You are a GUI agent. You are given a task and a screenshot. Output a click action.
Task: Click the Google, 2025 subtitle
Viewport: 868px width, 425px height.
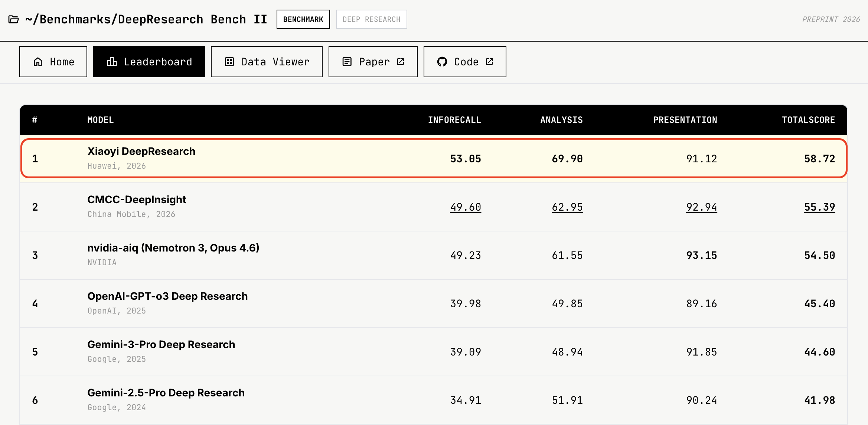[117, 359]
